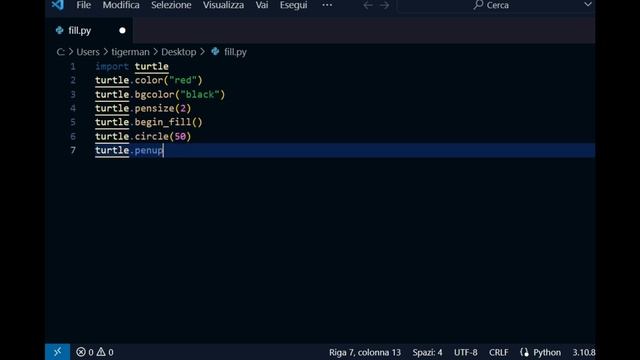
Task: Click the C: breadcrumb segment
Action: pos(60,52)
